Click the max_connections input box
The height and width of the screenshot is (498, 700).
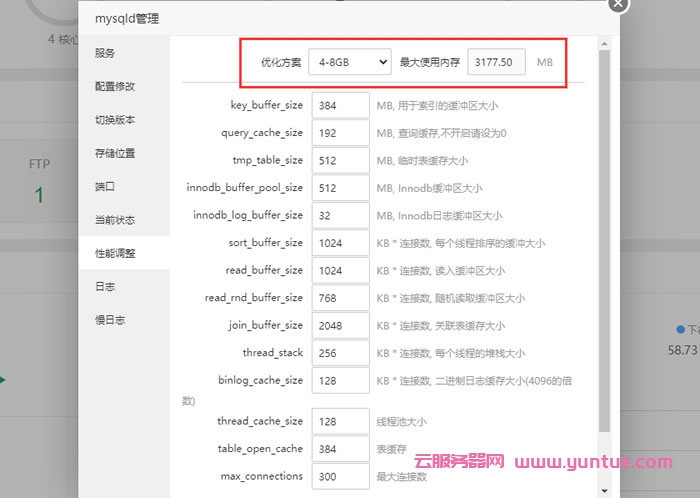[340, 476]
